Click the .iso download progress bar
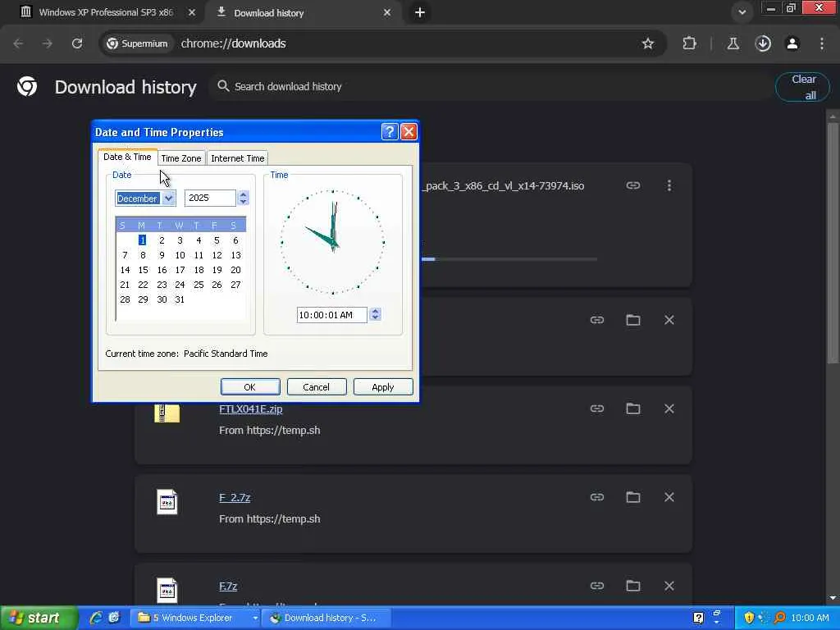840x630 pixels. point(509,259)
